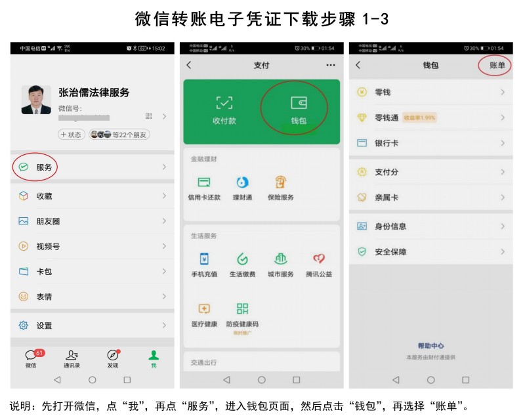
Task: Expand the 朋友圈 row chevron
Action: [x=164, y=221]
